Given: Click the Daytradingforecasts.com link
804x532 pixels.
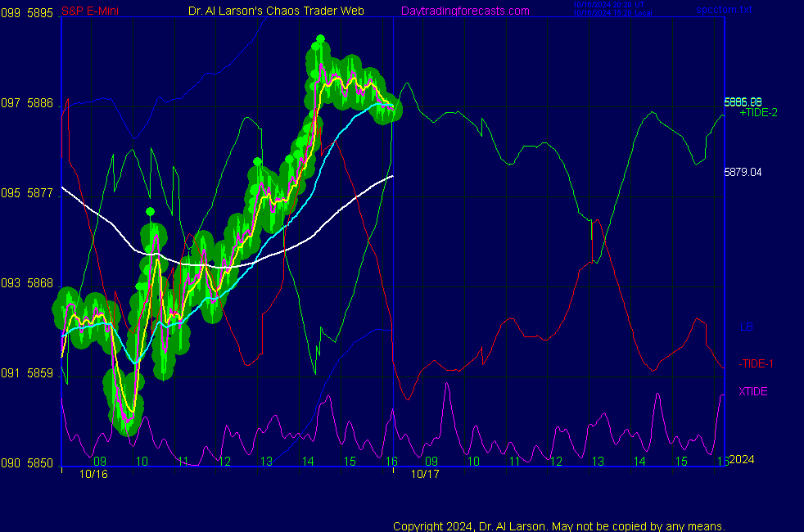Looking at the screenshot, I should tap(464, 11).
